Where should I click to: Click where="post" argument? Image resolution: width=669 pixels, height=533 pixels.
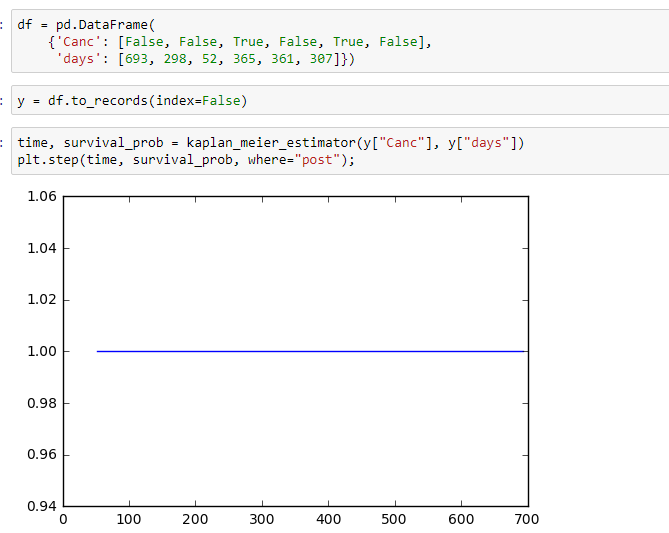294,160
